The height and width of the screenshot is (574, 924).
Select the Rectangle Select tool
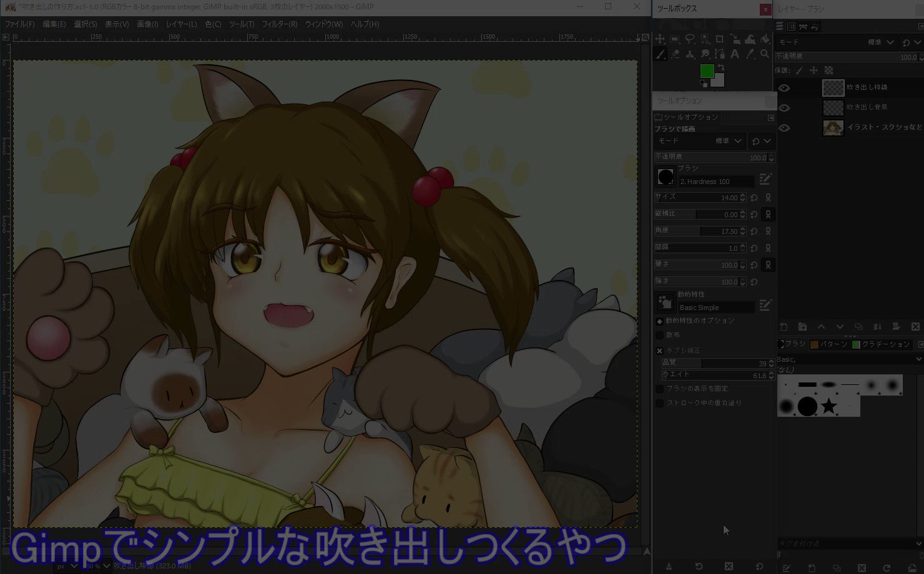click(x=675, y=39)
